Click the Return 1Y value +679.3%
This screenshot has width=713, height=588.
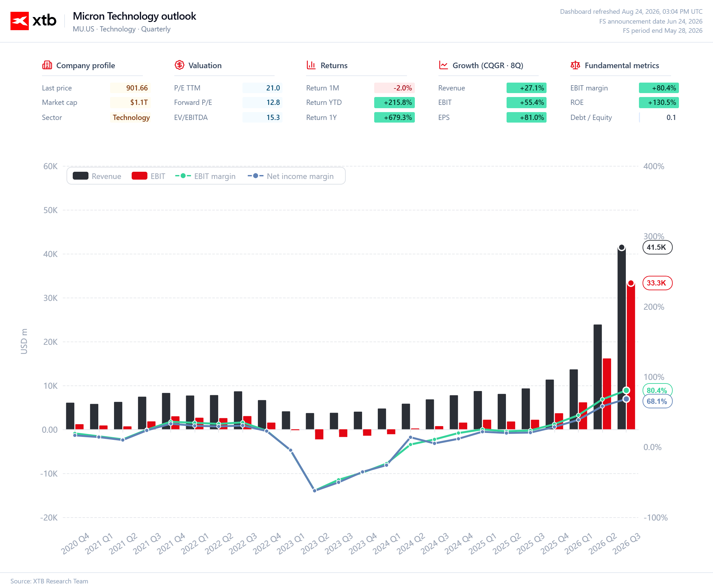(x=395, y=118)
